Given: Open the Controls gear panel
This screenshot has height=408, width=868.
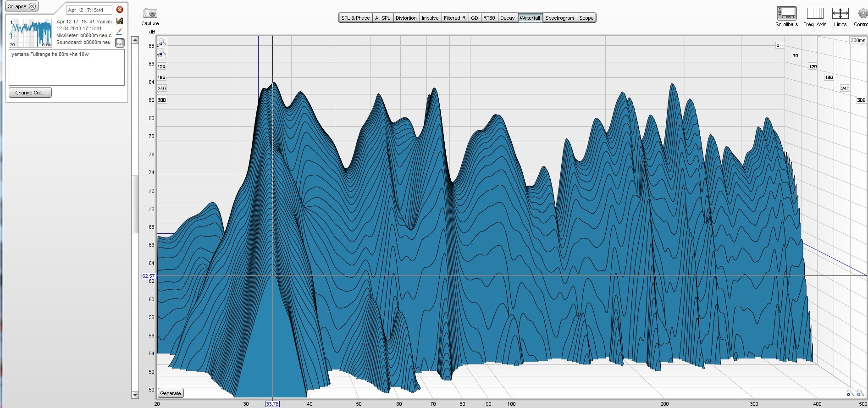Looking at the screenshot, I should click(x=862, y=14).
